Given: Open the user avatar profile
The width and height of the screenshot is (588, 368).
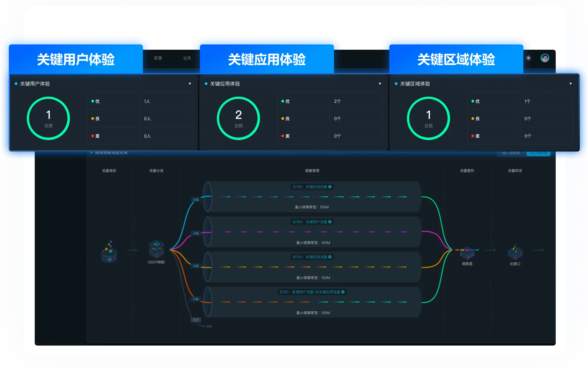Looking at the screenshot, I should tap(544, 58).
